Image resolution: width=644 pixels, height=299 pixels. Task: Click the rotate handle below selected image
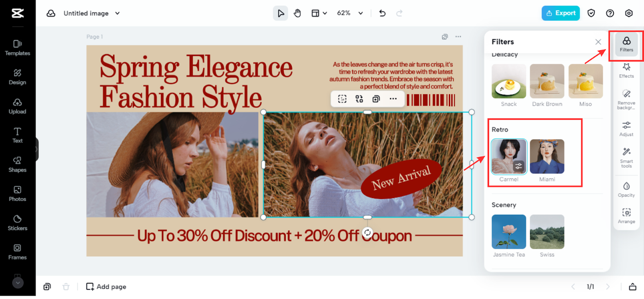pyautogui.click(x=367, y=233)
